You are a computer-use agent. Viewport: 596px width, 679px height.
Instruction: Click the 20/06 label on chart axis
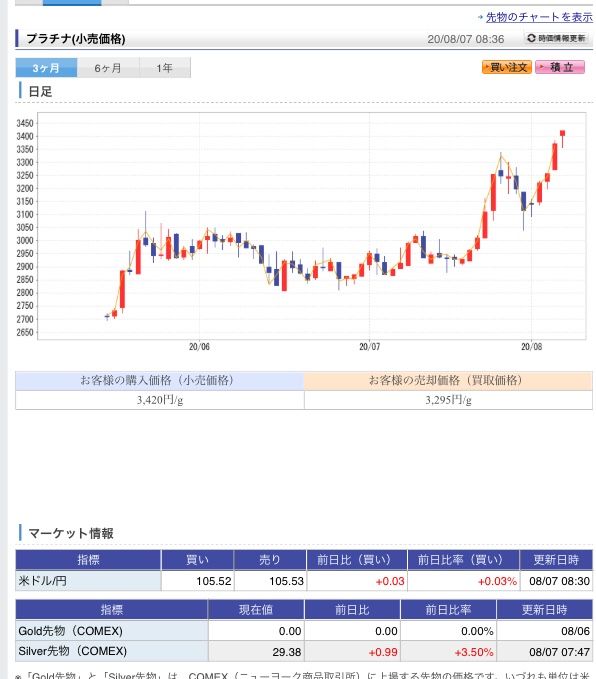199,346
